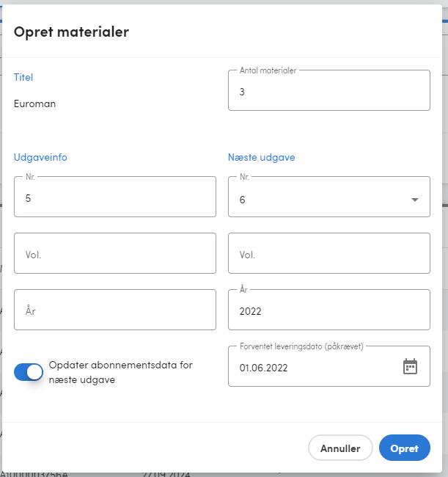
Task: Cancel with the Annuller button
Action: [x=340, y=448]
